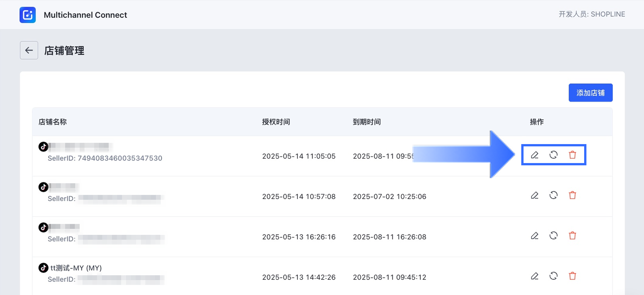
Task: Delete the tt测试-MY (MY) store
Action: coord(572,276)
